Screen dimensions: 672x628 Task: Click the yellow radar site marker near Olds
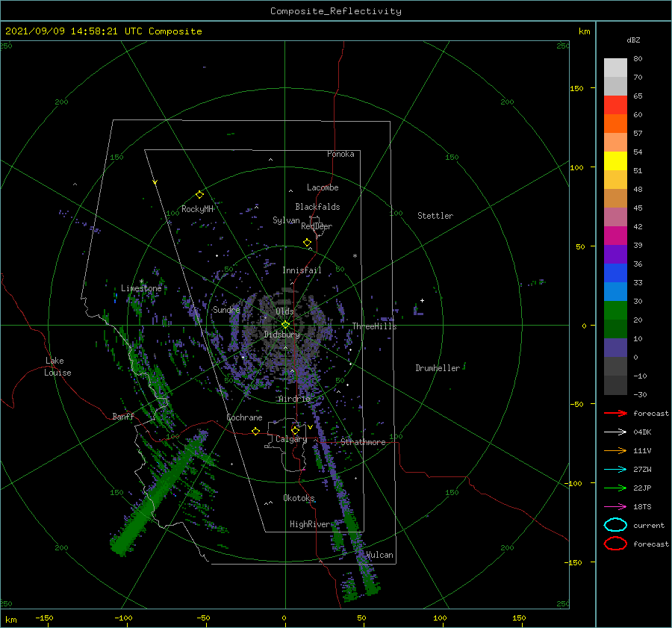pos(285,325)
